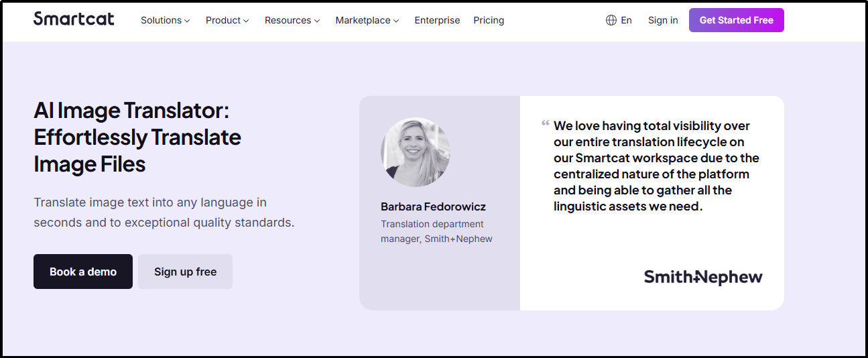Open the Marketplace dropdown chevron
The image size is (868, 358).
click(x=396, y=21)
